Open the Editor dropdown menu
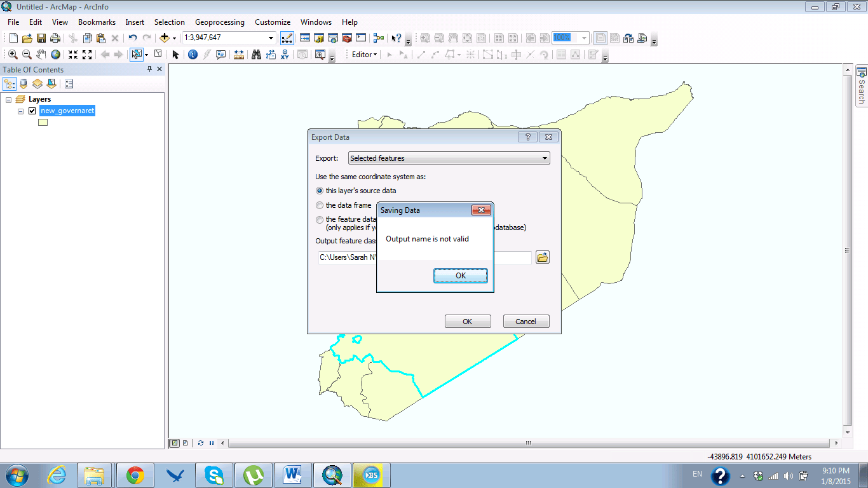 pyautogui.click(x=364, y=55)
